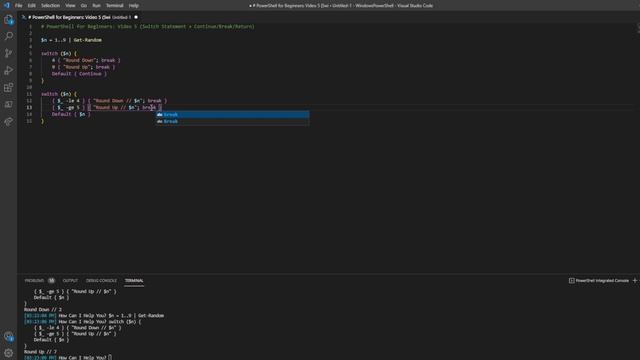Open the Extensions view
The image size is (640, 360).
click(9, 87)
